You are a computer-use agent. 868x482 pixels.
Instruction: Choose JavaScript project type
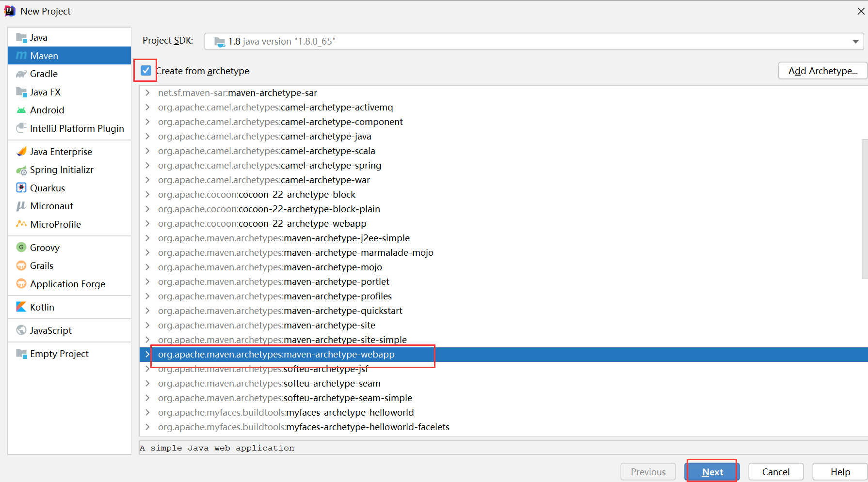click(69, 330)
